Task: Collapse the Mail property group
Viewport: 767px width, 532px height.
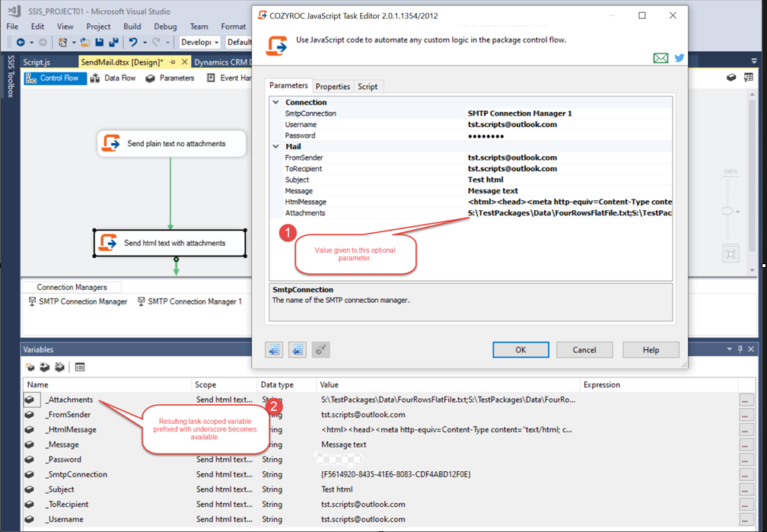Action: 276,146
